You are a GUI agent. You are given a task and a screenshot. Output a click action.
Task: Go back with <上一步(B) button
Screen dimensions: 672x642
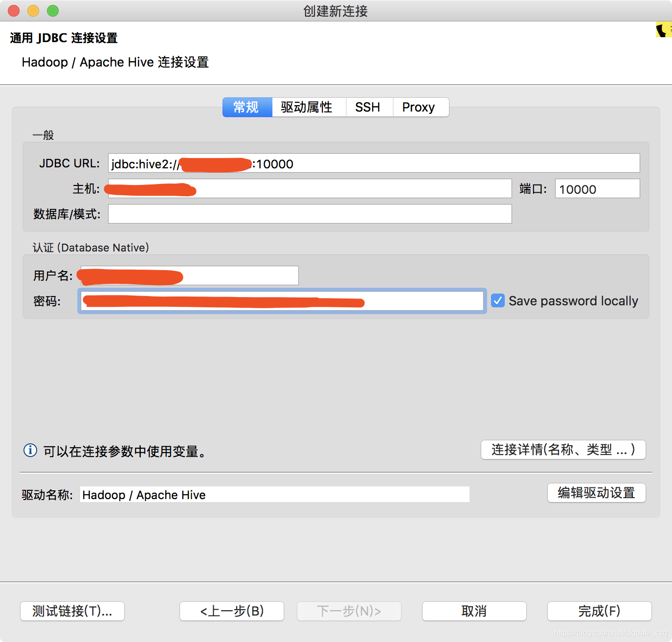tap(232, 611)
